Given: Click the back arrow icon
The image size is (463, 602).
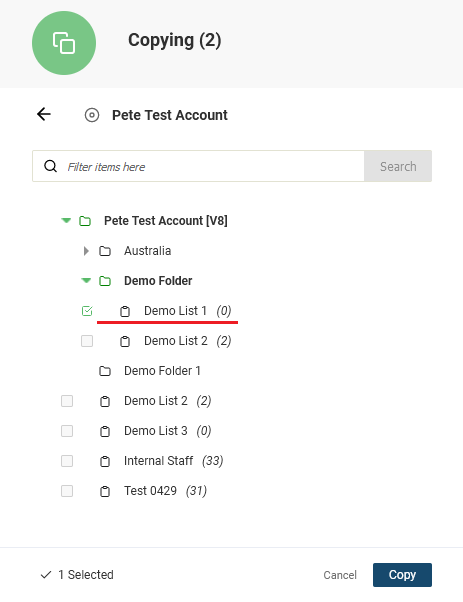Looking at the screenshot, I should [44, 114].
